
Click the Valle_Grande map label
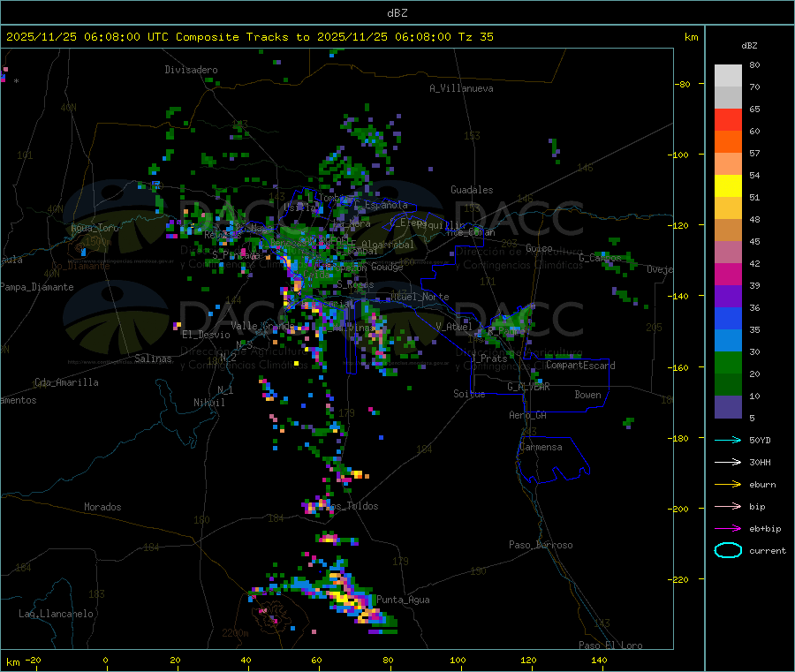pyautogui.click(x=263, y=325)
